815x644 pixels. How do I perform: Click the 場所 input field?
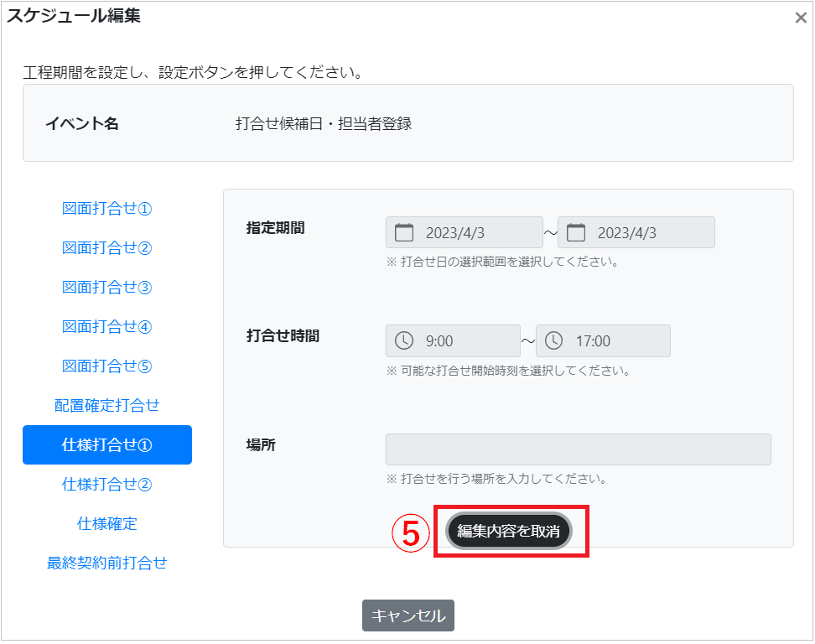(578, 449)
